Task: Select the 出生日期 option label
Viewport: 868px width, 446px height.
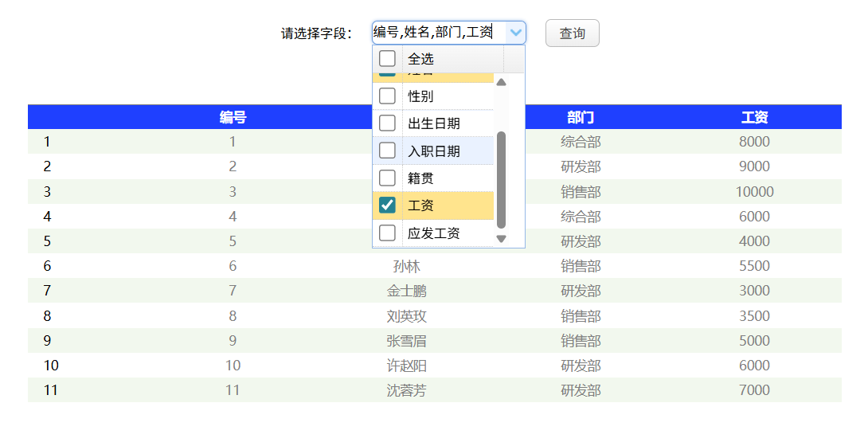Action: tap(434, 123)
